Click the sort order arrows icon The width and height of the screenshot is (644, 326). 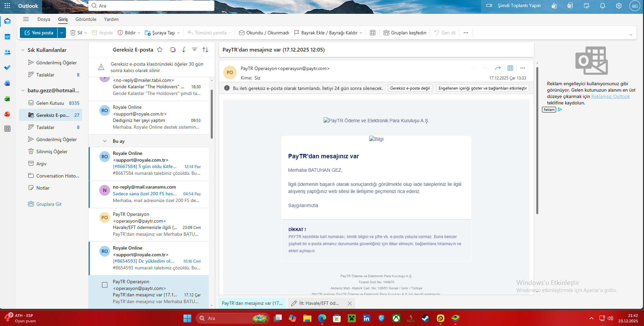[205, 50]
